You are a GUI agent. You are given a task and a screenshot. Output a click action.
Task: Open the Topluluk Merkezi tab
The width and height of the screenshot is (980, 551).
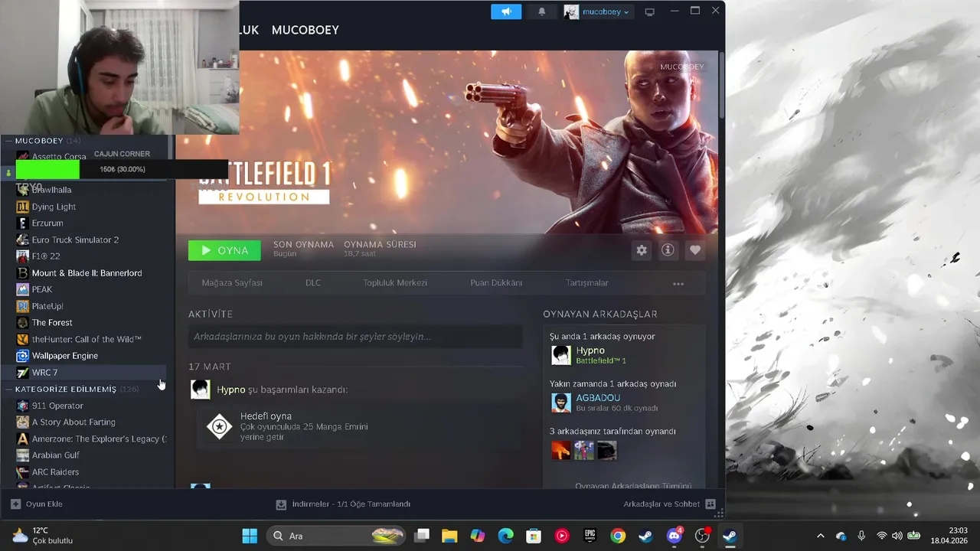395,283
